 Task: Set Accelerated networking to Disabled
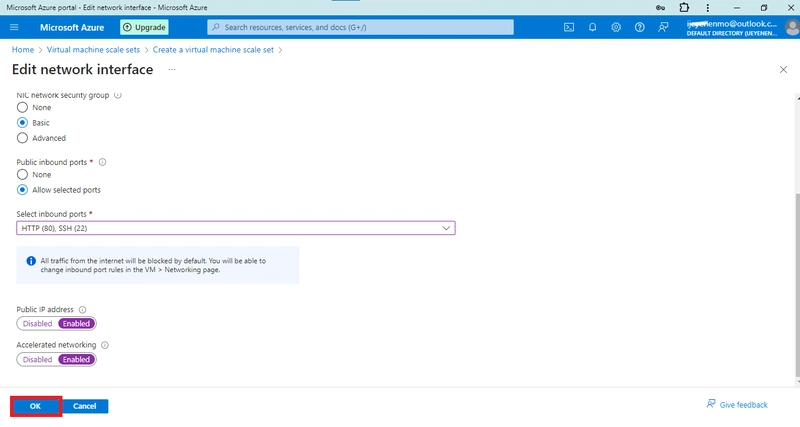[x=37, y=360]
